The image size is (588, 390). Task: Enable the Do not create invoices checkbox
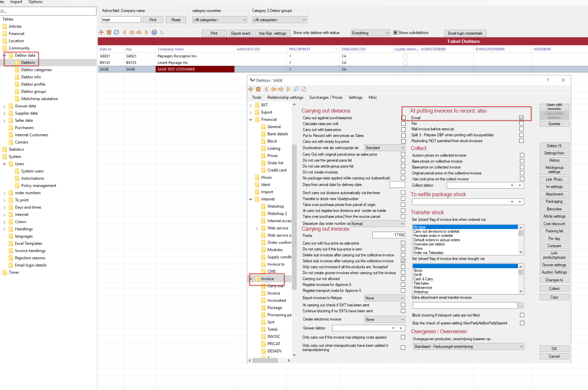[403, 172]
